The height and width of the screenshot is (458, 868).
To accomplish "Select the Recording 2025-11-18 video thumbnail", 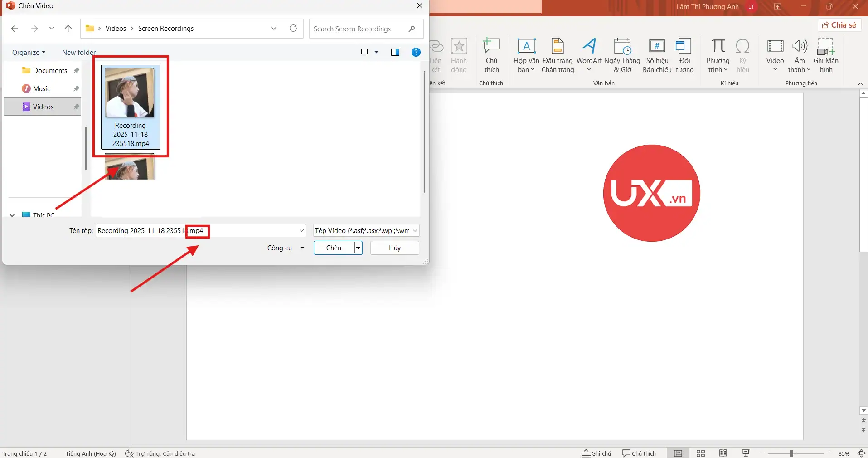I will tap(131, 93).
